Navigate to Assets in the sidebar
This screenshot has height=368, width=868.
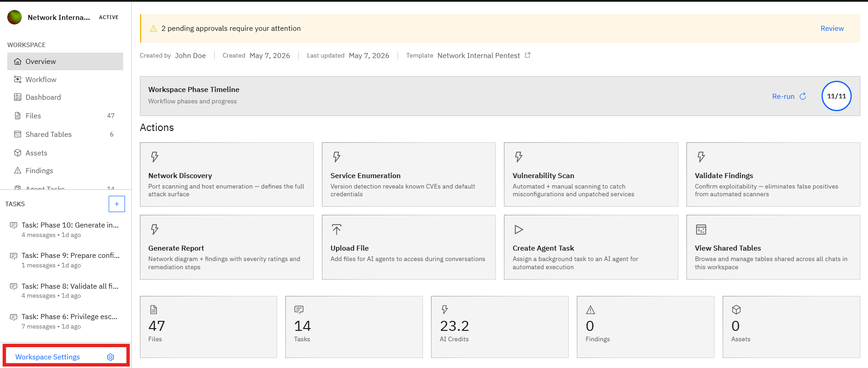[x=65, y=153]
